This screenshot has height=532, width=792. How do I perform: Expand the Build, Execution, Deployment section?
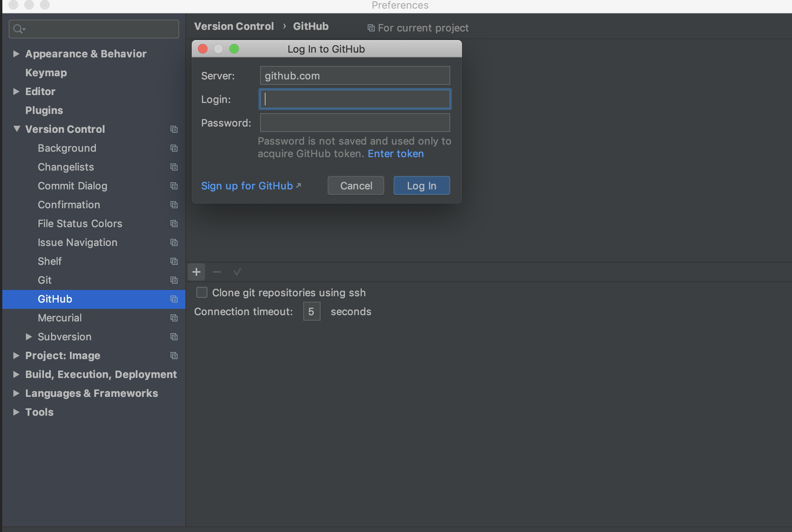pos(15,374)
